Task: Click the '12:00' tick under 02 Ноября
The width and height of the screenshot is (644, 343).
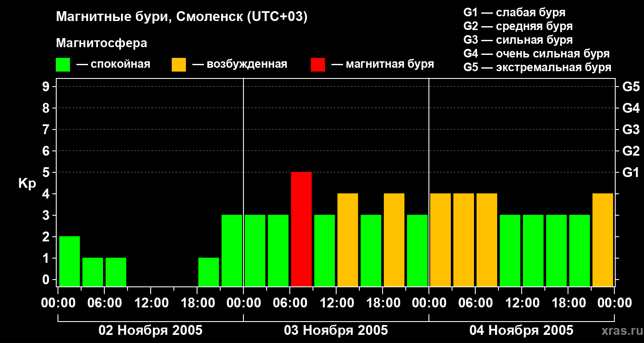Action: 151,303
